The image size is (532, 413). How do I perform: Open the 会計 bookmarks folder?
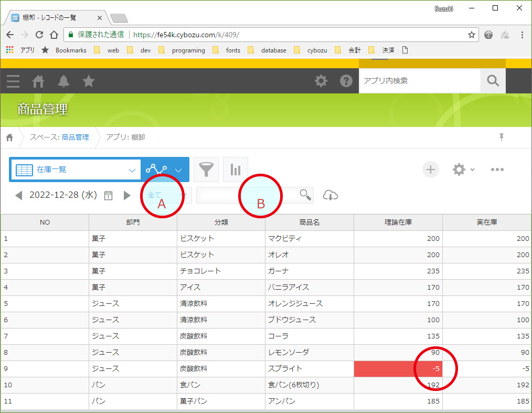point(348,50)
